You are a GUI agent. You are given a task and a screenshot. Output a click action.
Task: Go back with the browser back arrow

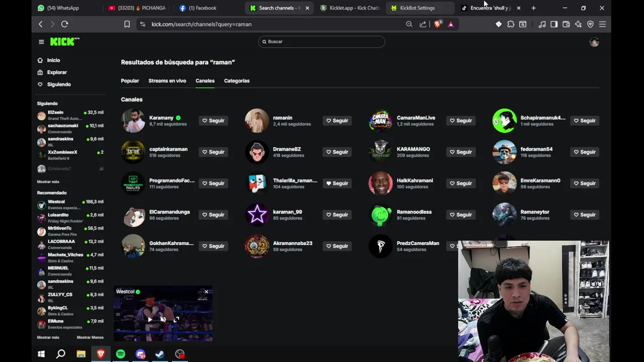point(41,24)
